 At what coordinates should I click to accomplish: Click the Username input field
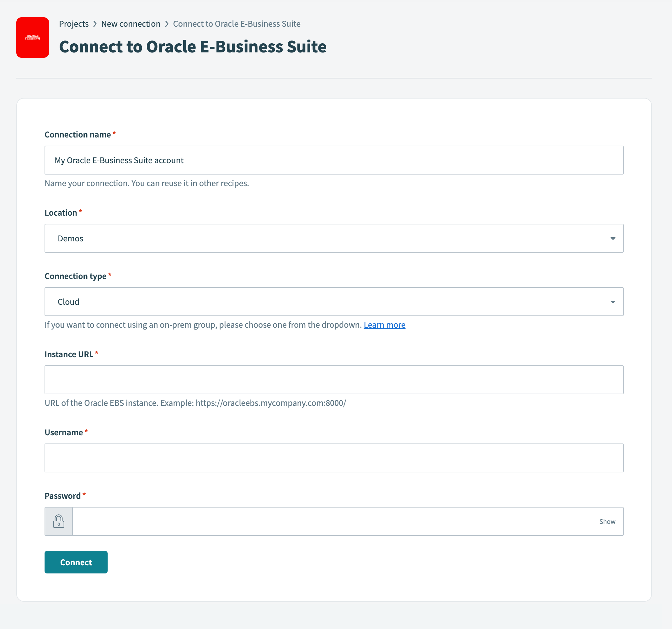[x=334, y=458]
